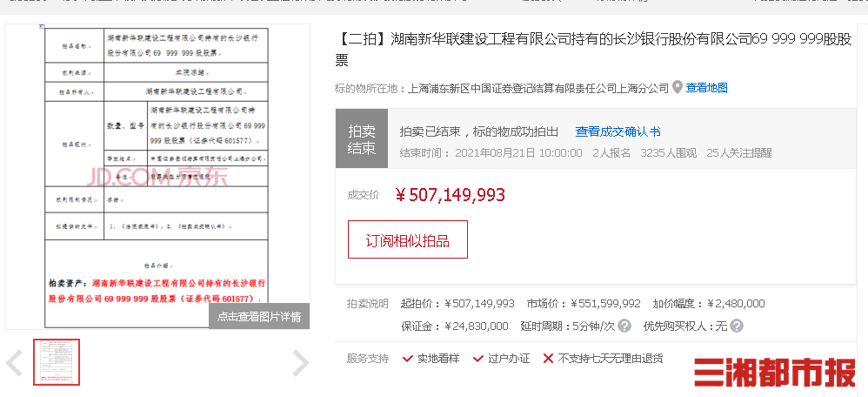The height and width of the screenshot is (397, 868).
Task: Select the red-bordered document thumbnail
Action: click(57, 362)
